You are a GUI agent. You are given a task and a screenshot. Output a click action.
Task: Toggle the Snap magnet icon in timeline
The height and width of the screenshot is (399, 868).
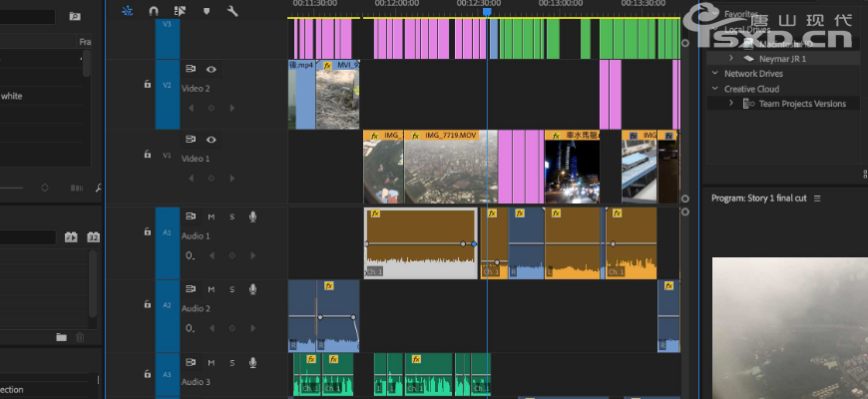154,11
